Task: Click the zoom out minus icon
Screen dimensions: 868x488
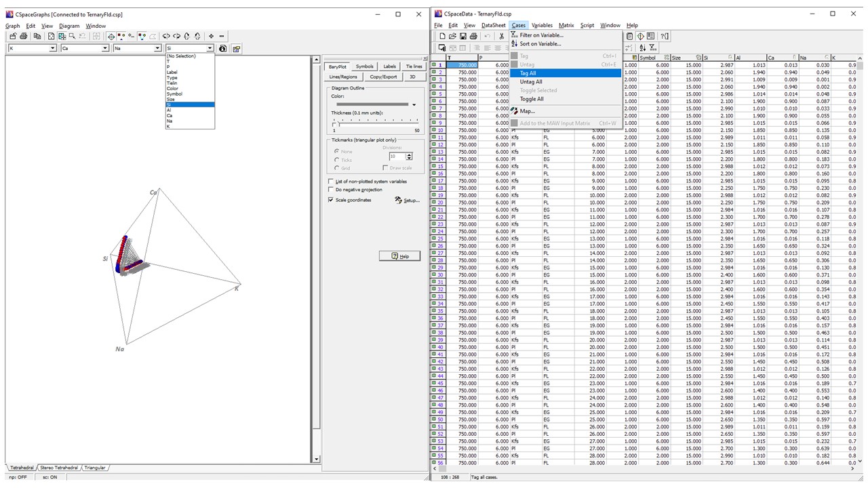Action: tap(222, 37)
